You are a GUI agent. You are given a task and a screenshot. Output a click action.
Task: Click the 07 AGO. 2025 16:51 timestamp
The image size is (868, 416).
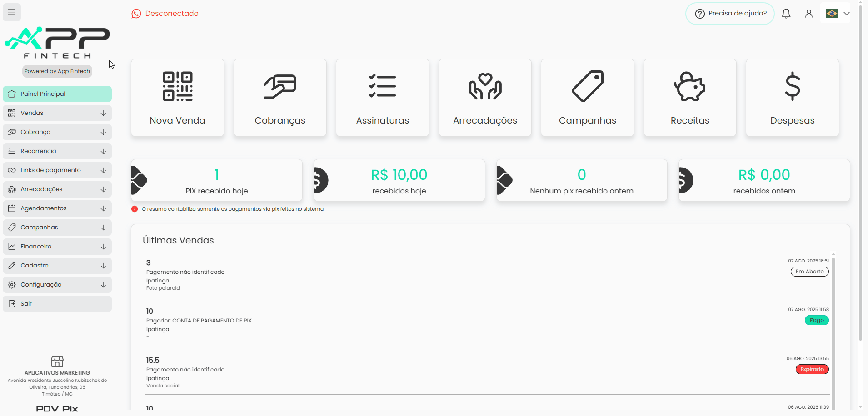coord(808,261)
